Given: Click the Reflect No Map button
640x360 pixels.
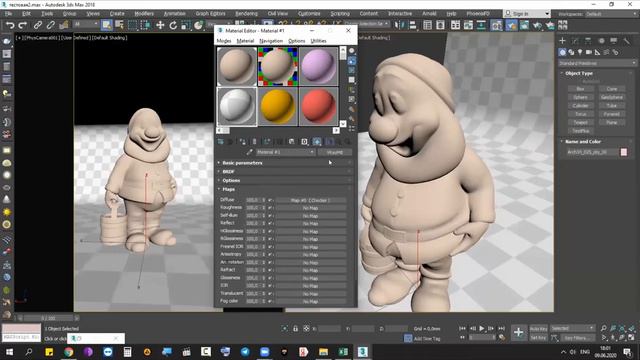Looking at the screenshot, I should click(310, 223).
